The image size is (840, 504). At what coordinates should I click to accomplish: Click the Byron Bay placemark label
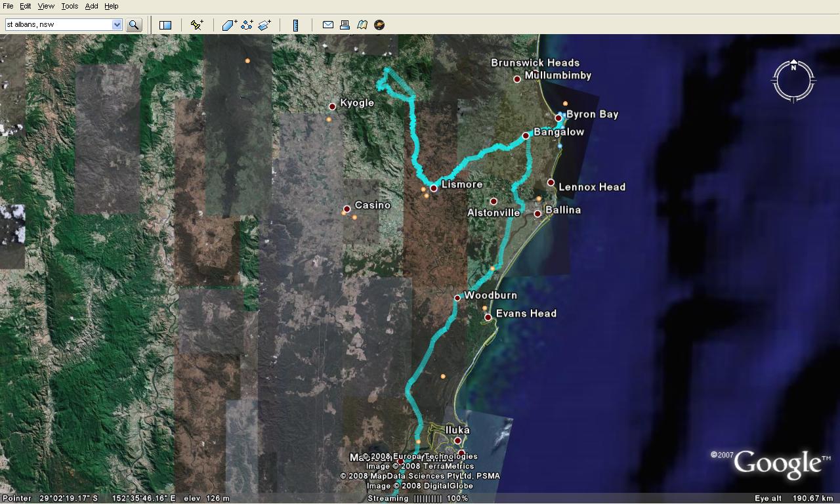[x=592, y=114]
